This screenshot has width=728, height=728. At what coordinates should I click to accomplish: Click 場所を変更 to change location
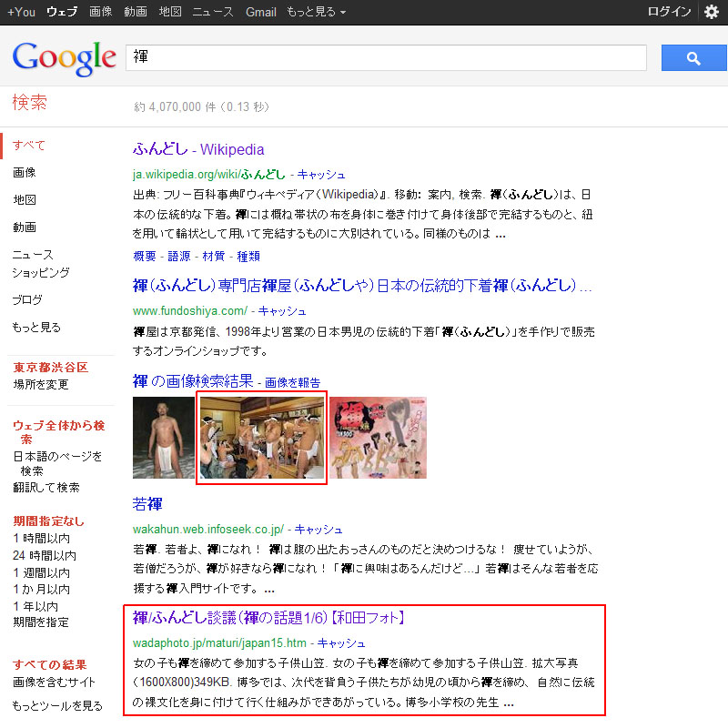tap(41, 384)
